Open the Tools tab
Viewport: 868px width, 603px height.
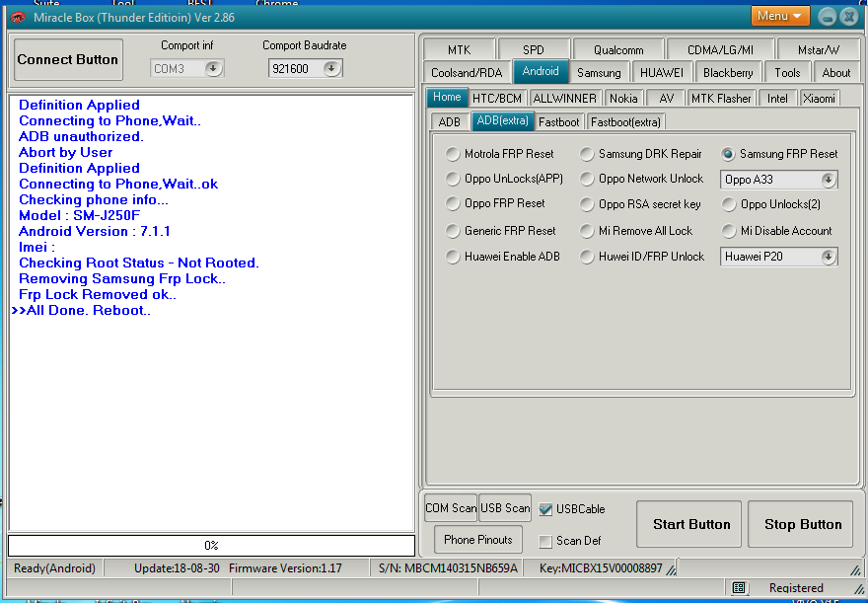click(x=787, y=72)
